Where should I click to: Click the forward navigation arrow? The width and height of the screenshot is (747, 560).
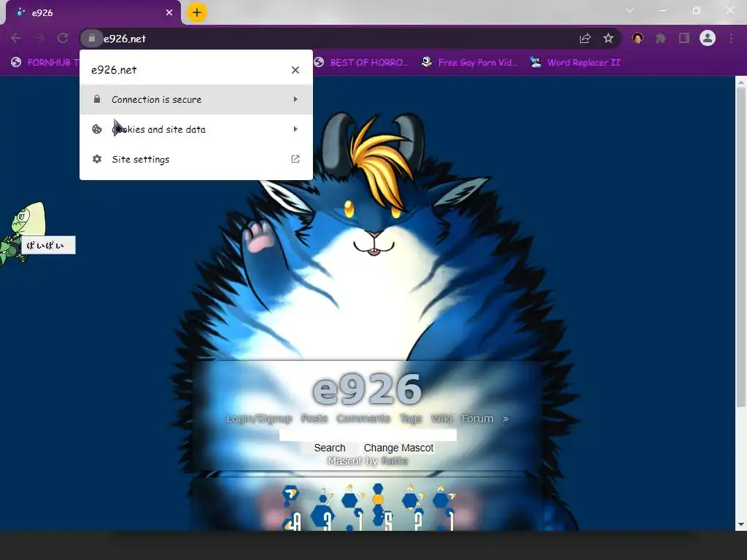[39, 38]
